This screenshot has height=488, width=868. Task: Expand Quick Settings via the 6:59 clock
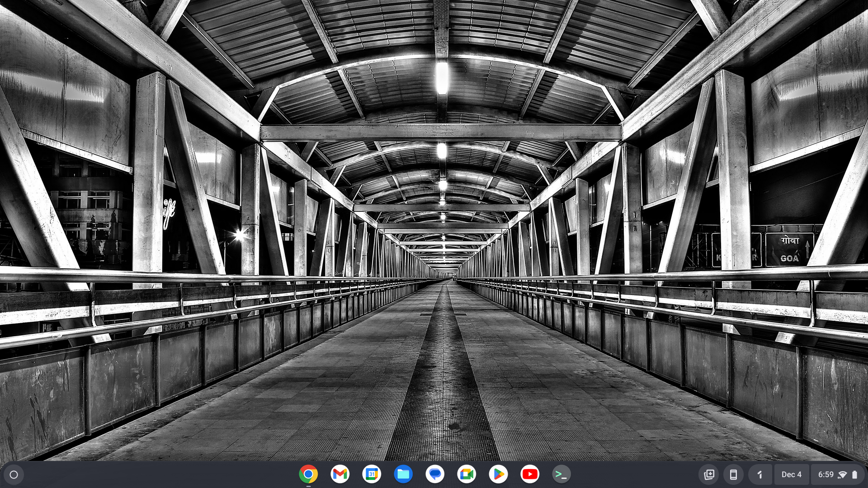[826, 474]
